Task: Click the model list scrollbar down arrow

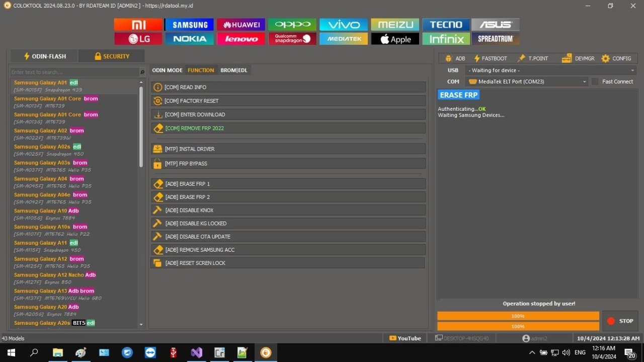Action: [x=141, y=325]
